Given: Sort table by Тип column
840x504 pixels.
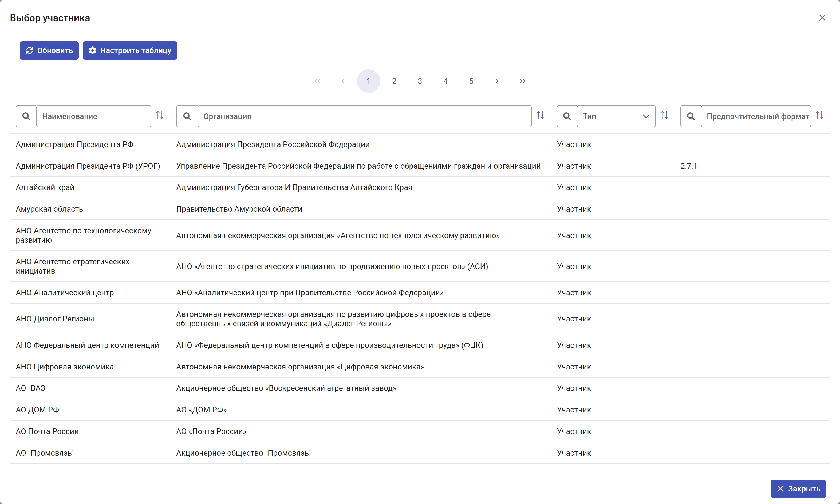Looking at the screenshot, I should pyautogui.click(x=664, y=115).
